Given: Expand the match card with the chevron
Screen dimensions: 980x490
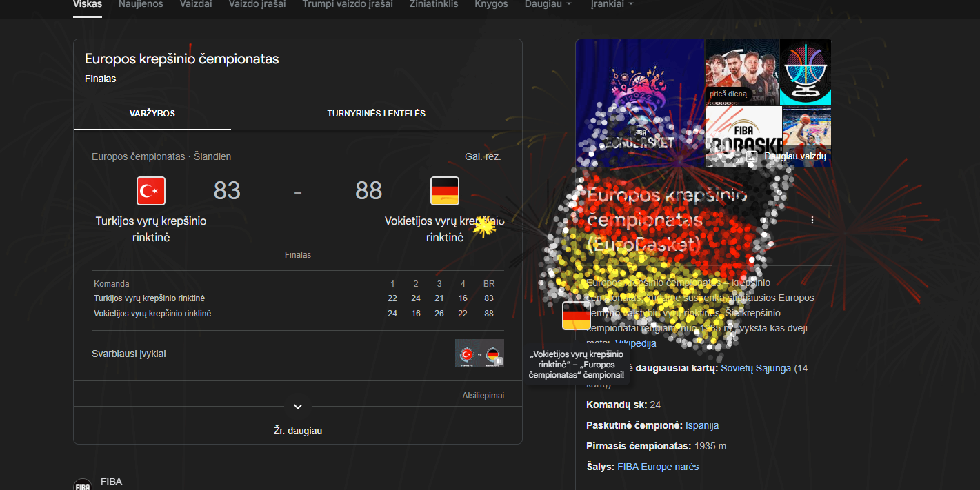Looking at the screenshot, I should tap(298, 407).
